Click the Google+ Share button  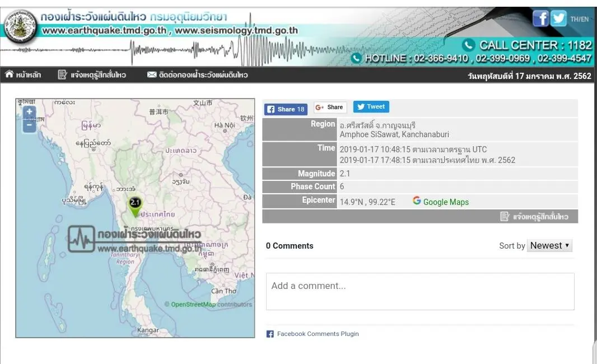click(329, 107)
